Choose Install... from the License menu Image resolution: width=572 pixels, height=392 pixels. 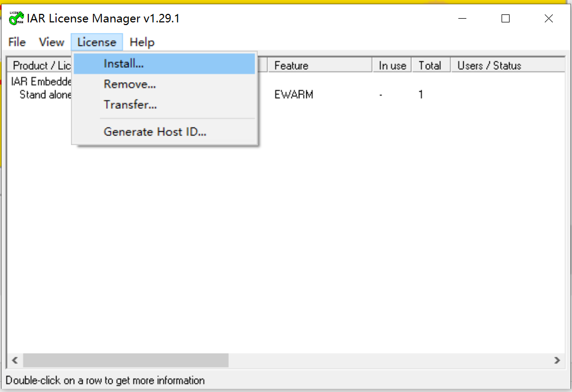[x=164, y=64]
